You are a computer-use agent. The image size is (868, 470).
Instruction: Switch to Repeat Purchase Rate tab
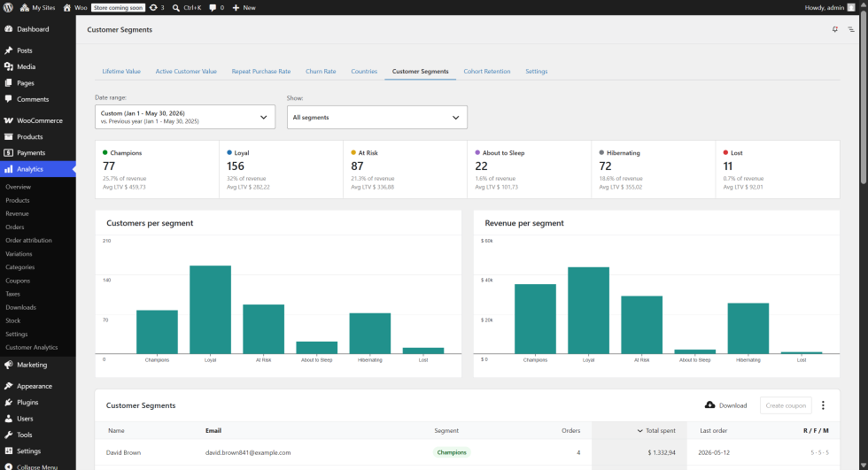[x=260, y=72]
